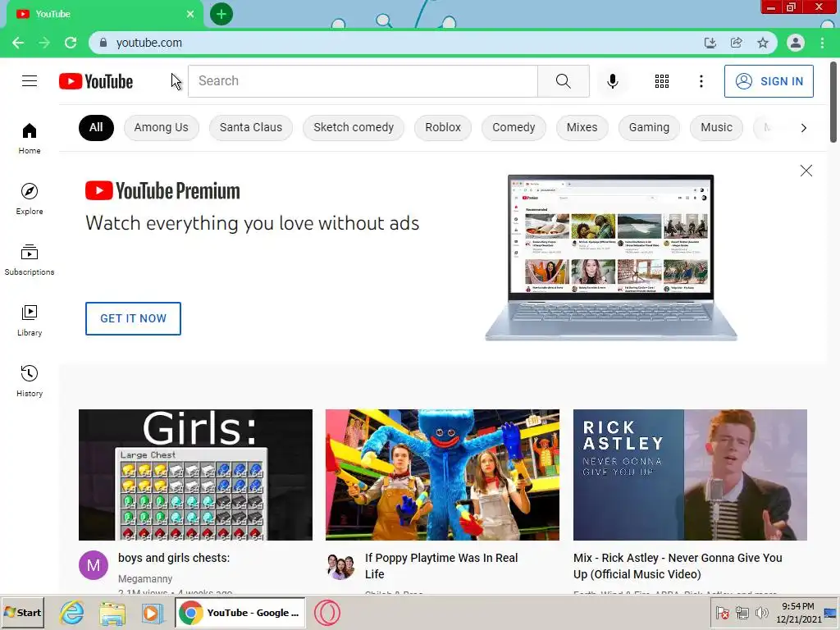Screen dimensions: 840x630
Task: Open the Windows Start menu
Action: click(x=23, y=612)
